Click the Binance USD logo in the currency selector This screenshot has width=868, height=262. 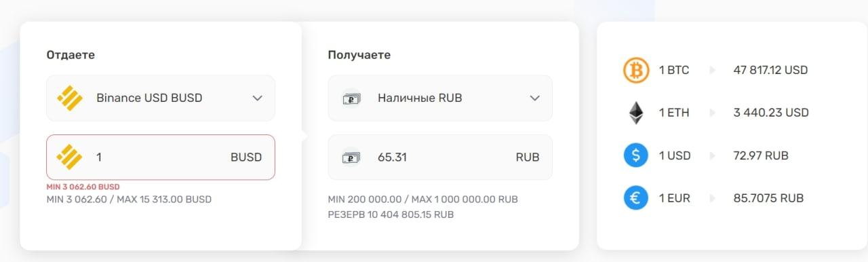pos(70,98)
